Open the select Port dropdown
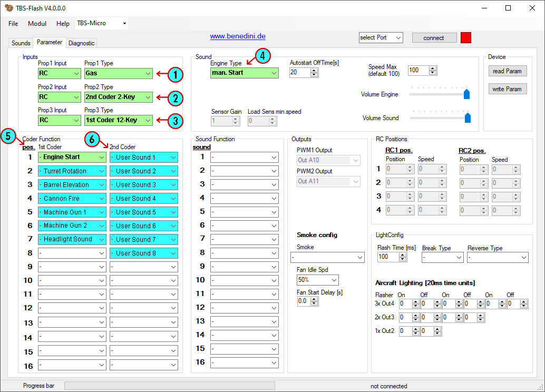 397,38
